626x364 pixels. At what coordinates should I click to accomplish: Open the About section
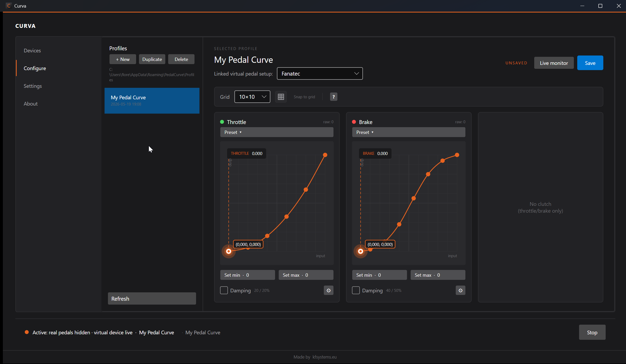click(31, 104)
